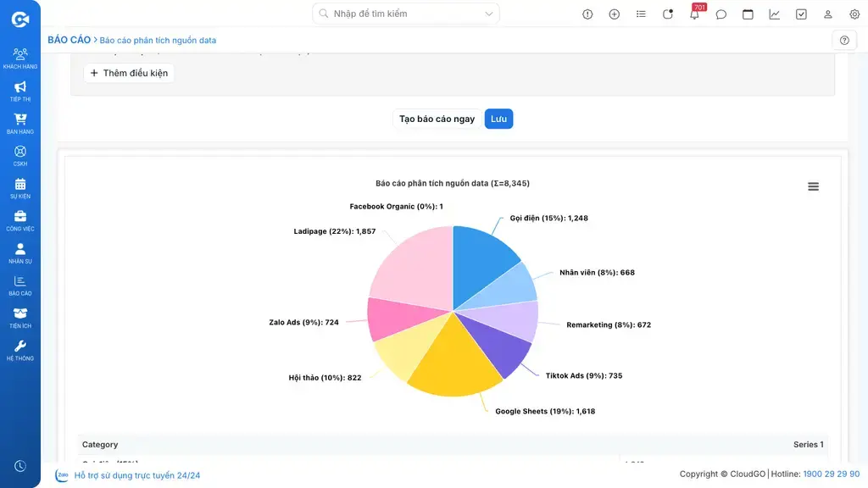Click the 'Tiktok Ads (9%): 735' label

(583, 375)
